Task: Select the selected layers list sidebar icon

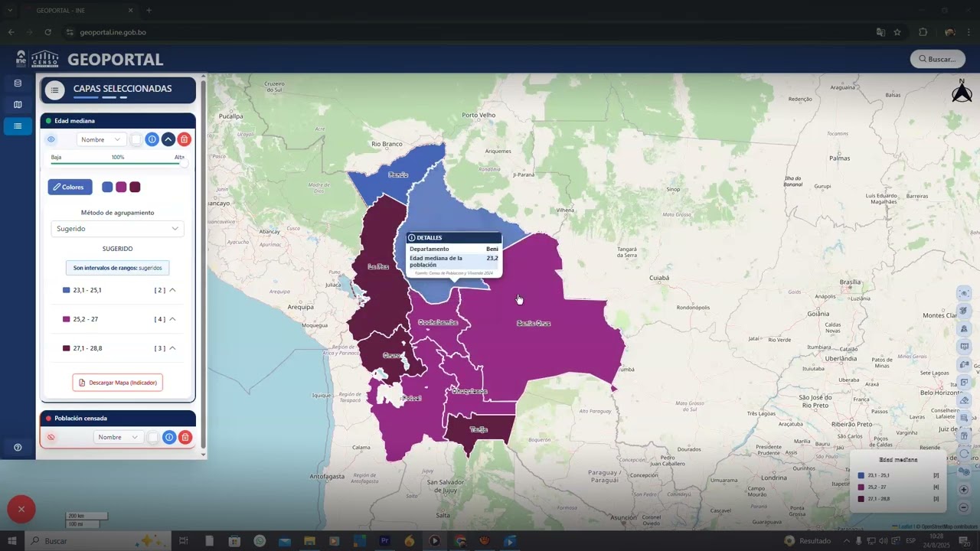Action: coord(18,126)
